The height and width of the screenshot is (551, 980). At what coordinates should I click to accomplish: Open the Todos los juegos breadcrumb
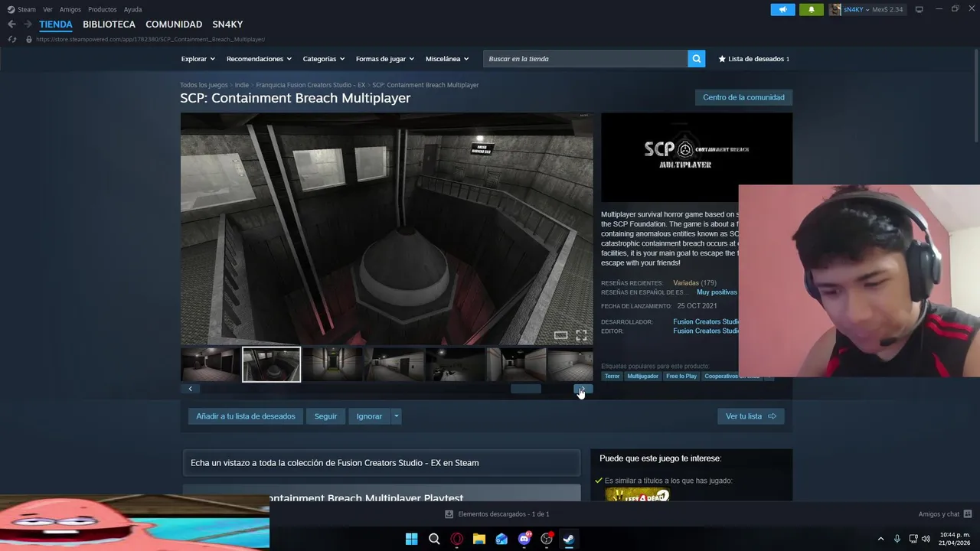(x=204, y=85)
